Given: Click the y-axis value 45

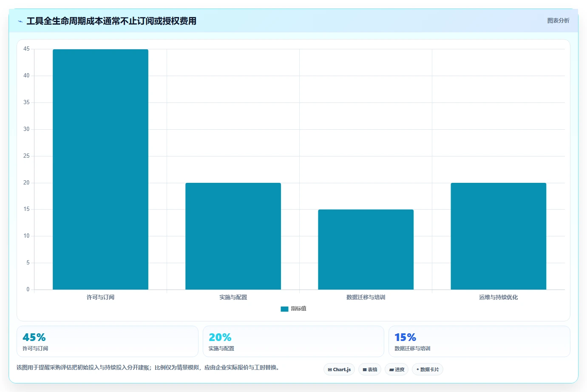Looking at the screenshot, I should [26, 49].
